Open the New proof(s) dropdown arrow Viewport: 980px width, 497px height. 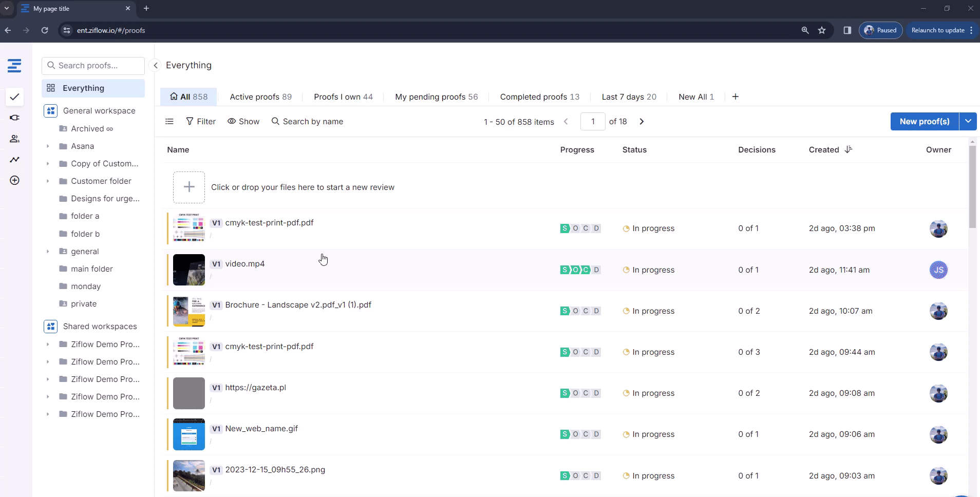point(968,121)
